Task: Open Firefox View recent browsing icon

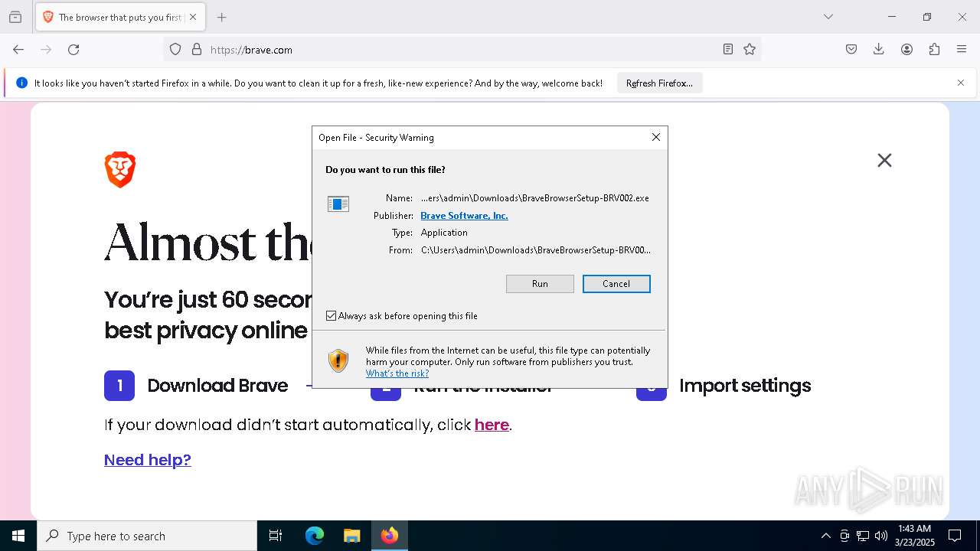Action: pos(15,17)
